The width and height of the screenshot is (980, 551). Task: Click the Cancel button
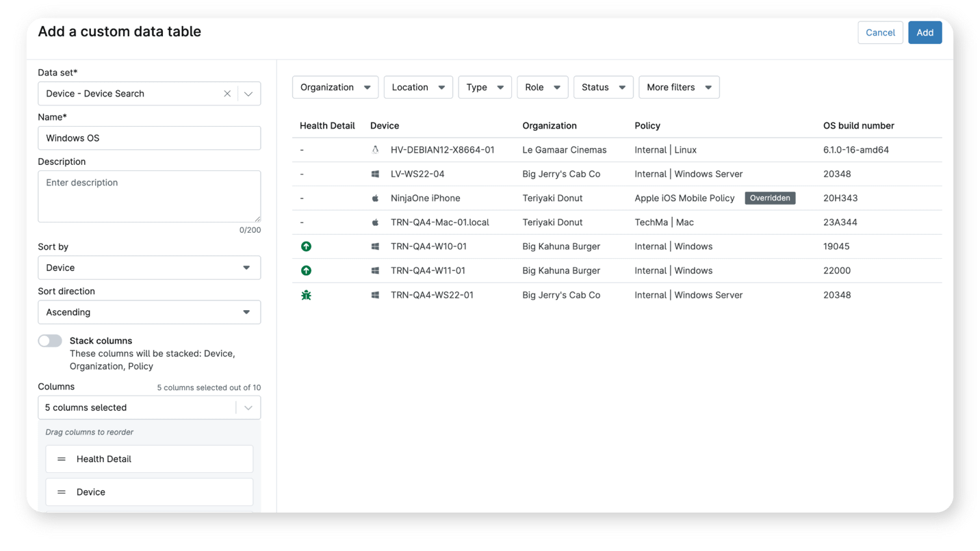click(880, 32)
